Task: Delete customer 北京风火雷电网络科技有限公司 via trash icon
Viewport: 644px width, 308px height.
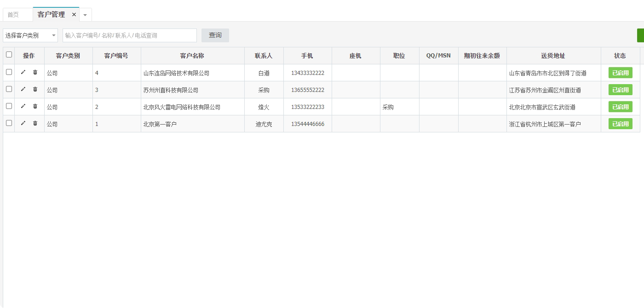Action: 35,106
